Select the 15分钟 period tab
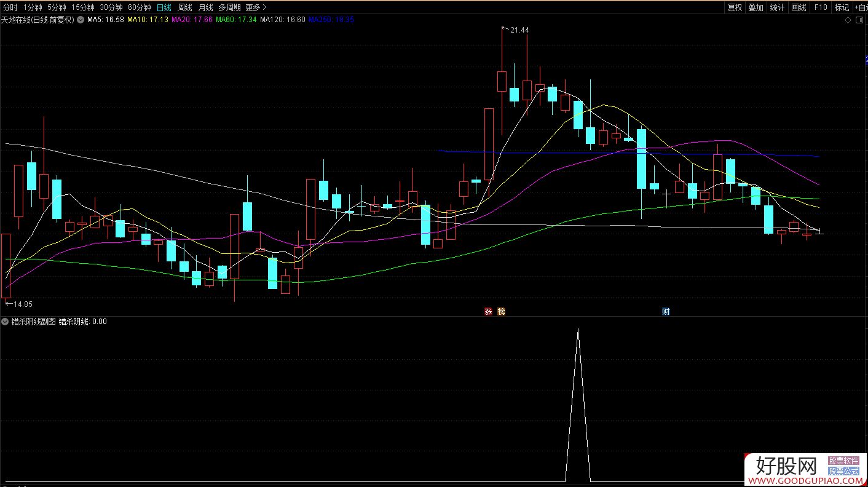 pos(83,7)
